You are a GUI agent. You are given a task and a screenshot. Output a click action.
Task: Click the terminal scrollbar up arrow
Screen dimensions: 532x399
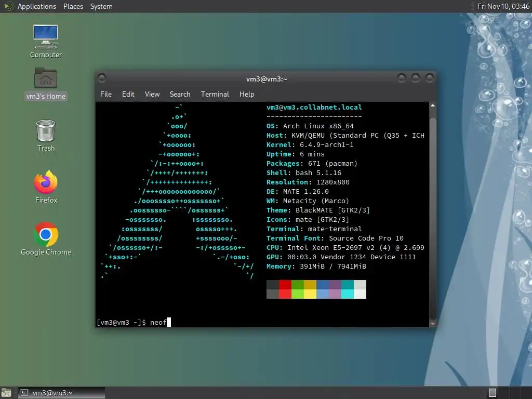coord(433,106)
